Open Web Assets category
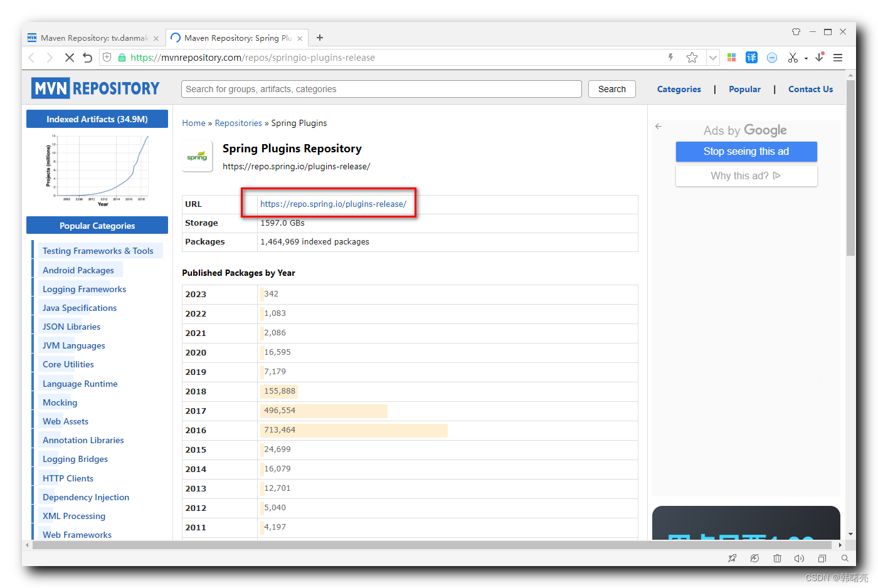Viewport: 878px width, 588px height. tap(66, 421)
